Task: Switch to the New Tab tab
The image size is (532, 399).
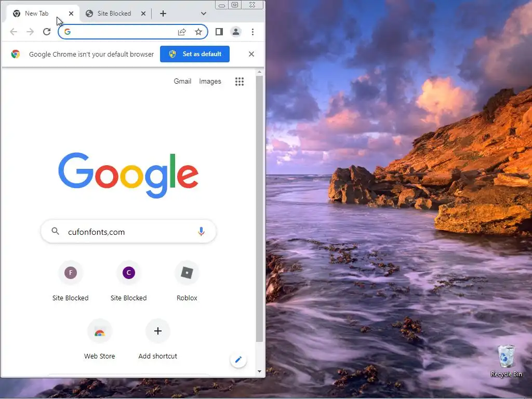Action: click(37, 14)
